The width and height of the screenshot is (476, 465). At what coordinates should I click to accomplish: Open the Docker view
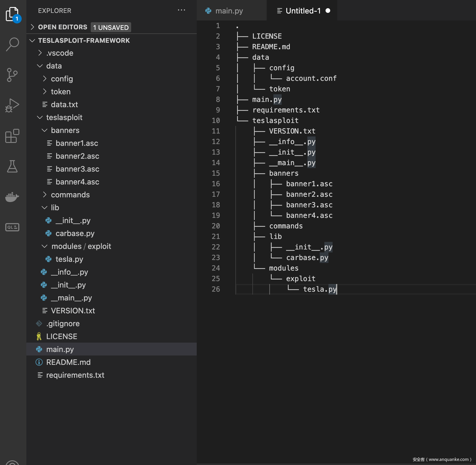(x=12, y=197)
